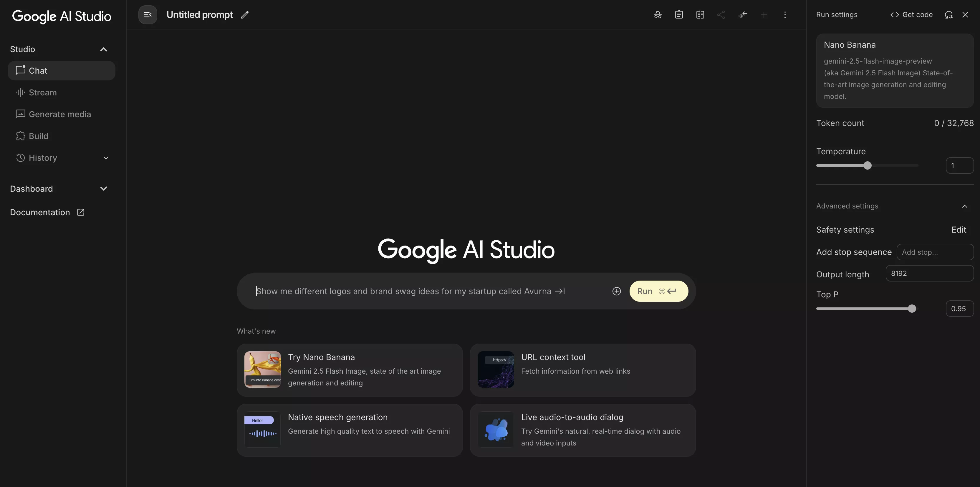Click the Native speech generation thumbnail
This screenshot has height=487, width=980.
262,430
